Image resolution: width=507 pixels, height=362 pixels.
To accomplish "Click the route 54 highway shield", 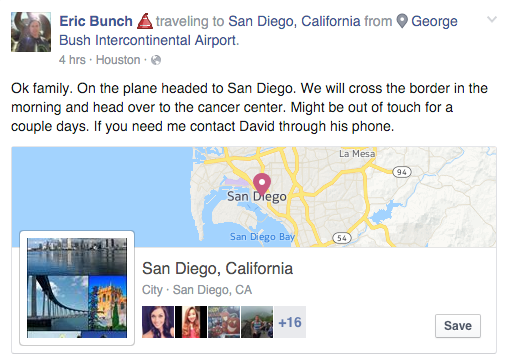I will coord(342,238).
